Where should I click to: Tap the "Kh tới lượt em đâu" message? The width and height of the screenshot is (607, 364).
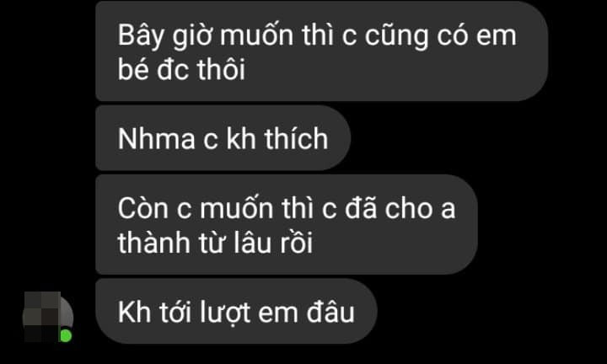236,312
